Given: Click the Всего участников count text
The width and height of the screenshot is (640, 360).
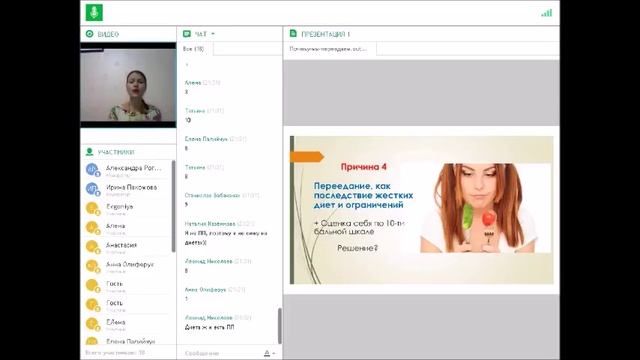Looking at the screenshot, I should pyautogui.click(x=115, y=353).
